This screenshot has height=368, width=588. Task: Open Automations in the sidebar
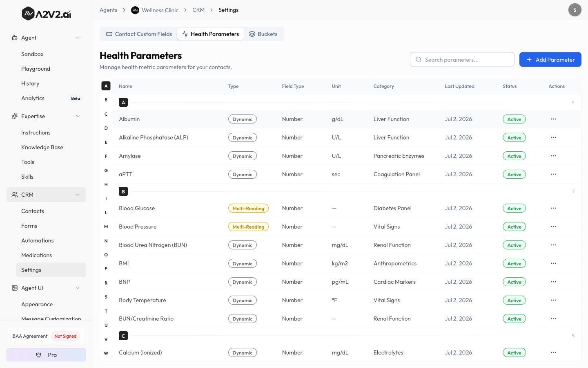coord(37,240)
